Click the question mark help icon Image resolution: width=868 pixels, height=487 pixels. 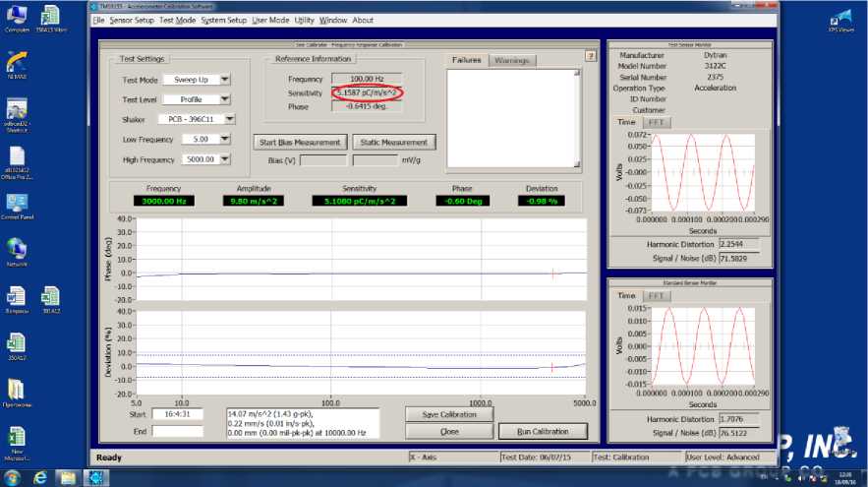[591, 56]
